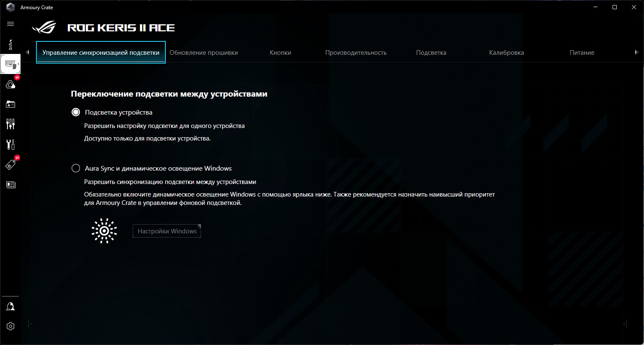The width and height of the screenshot is (644, 345).
Task: Click the 'ROG KERIS II ACE' device title
Action: click(121, 28)
